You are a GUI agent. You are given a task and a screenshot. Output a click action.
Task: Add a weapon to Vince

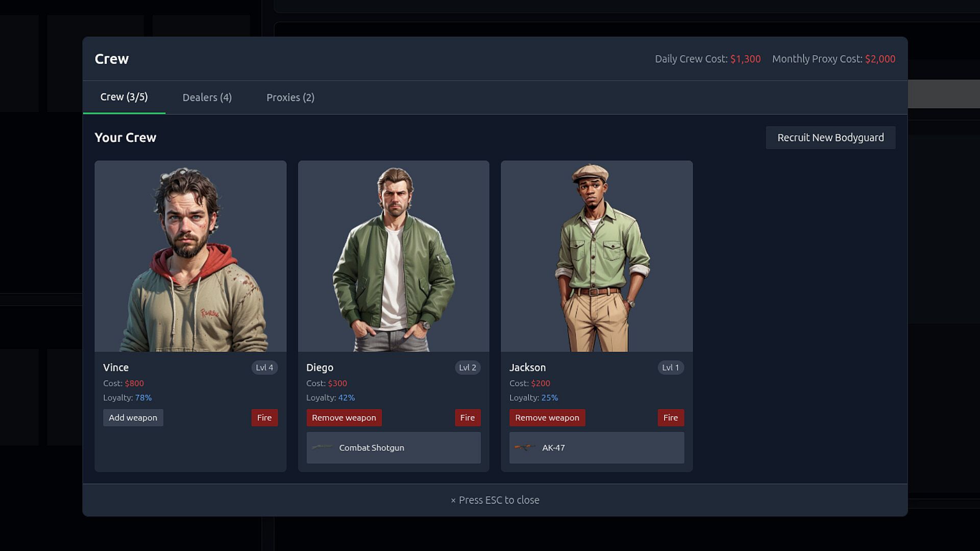[x=133, y=417]
